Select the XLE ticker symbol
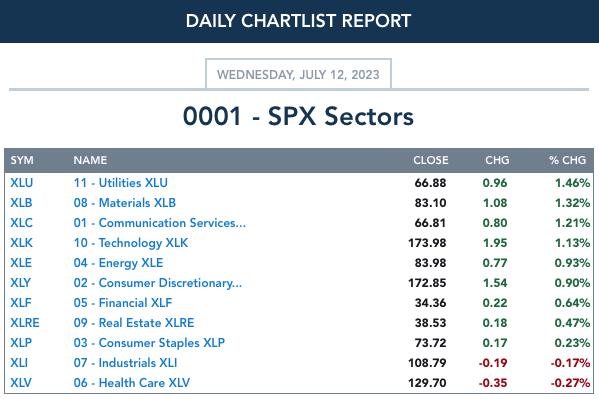The height and width of the screenshot is (399, 599). (x=21, y=263)
